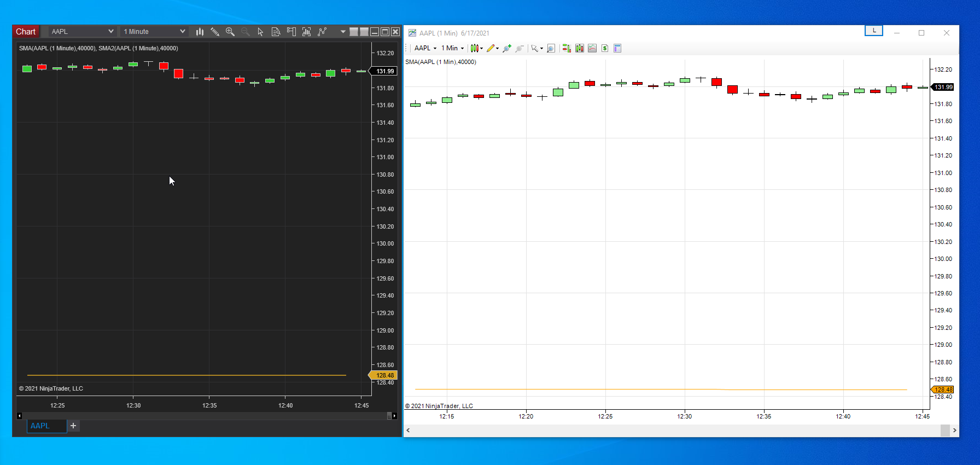The image size is (980, 465).
Task: Maximize the light AAPL chart window
Action: pos(921,33)
